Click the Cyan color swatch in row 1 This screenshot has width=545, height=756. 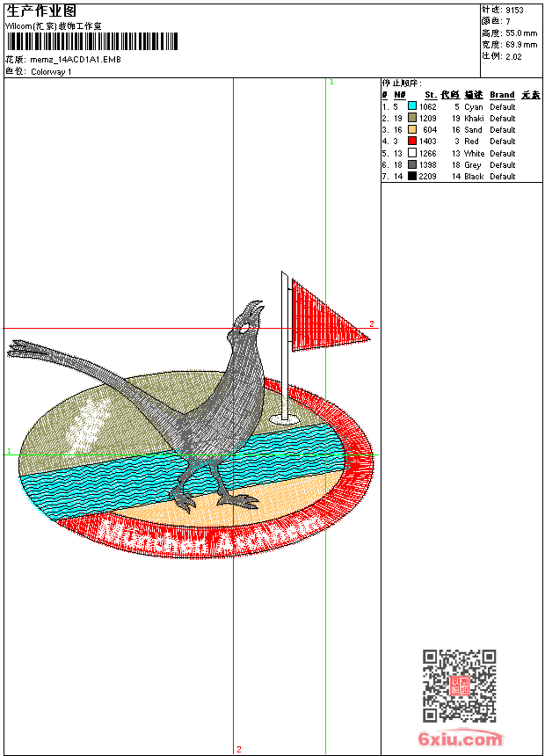tap(412, 106)
